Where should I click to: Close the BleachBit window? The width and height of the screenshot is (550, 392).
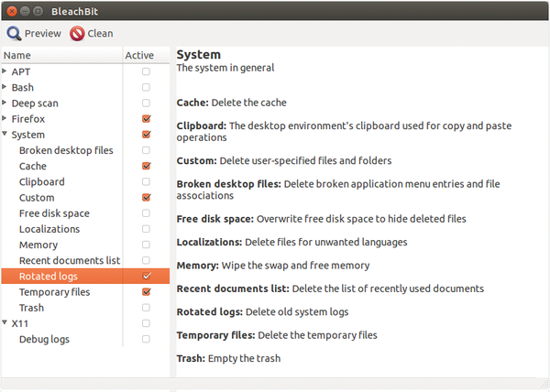click(x=12, y=11)
